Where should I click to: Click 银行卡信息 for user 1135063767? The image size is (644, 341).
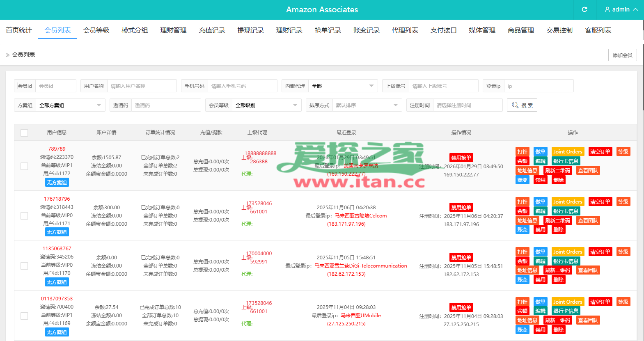click(565, 261)
